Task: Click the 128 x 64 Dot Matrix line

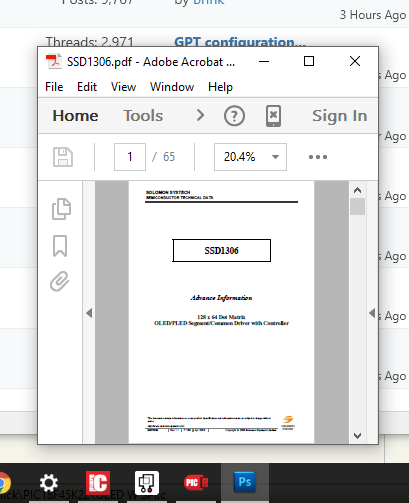Action: pos(221,317)
